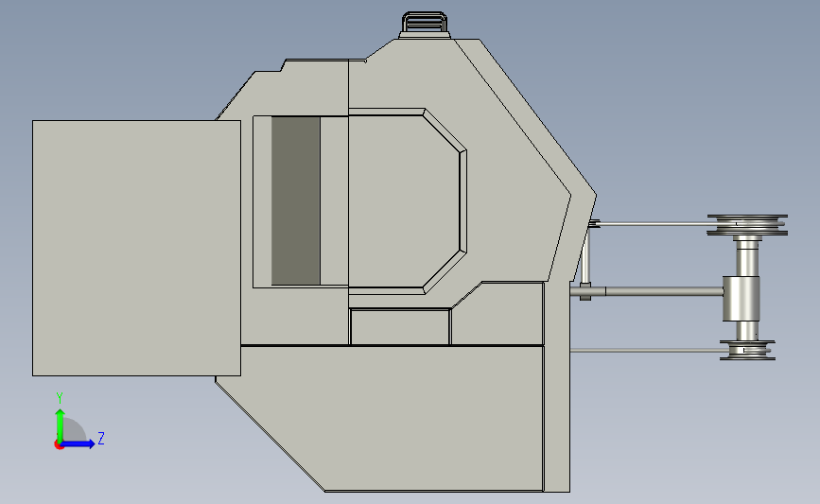Select the octagonal framed door panel

coord(408,201)
